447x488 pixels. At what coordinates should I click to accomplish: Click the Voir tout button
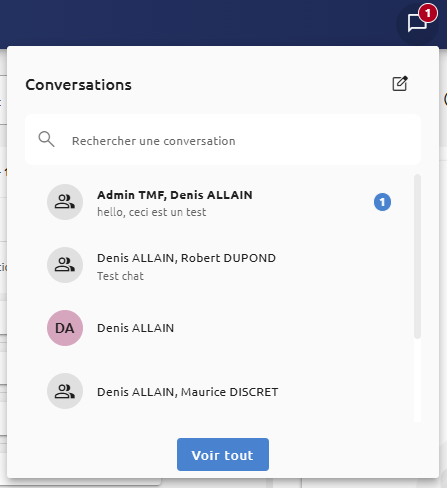coord(223,455)
